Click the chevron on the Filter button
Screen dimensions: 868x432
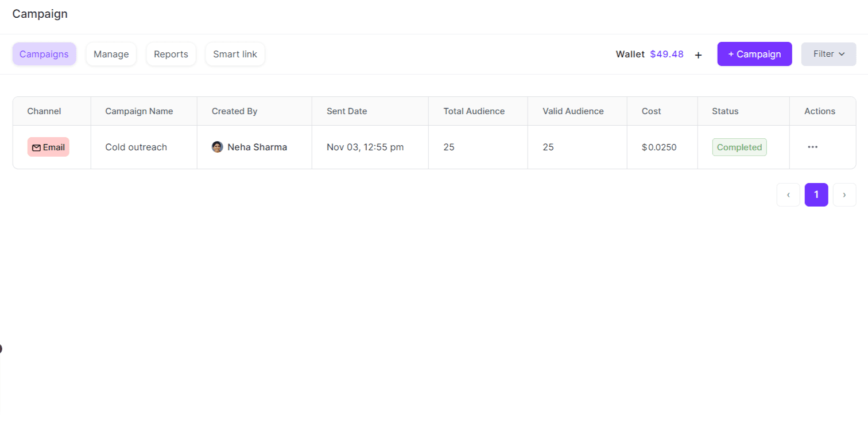click(842, 54)
